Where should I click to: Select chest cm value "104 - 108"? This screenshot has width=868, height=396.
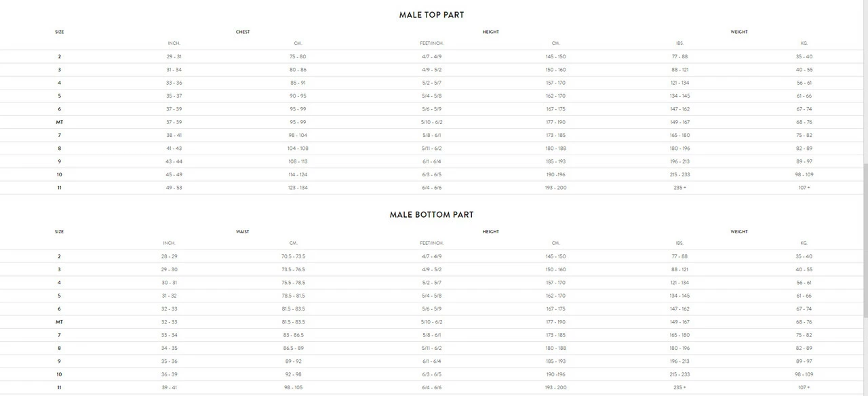[x=298, y=148]
